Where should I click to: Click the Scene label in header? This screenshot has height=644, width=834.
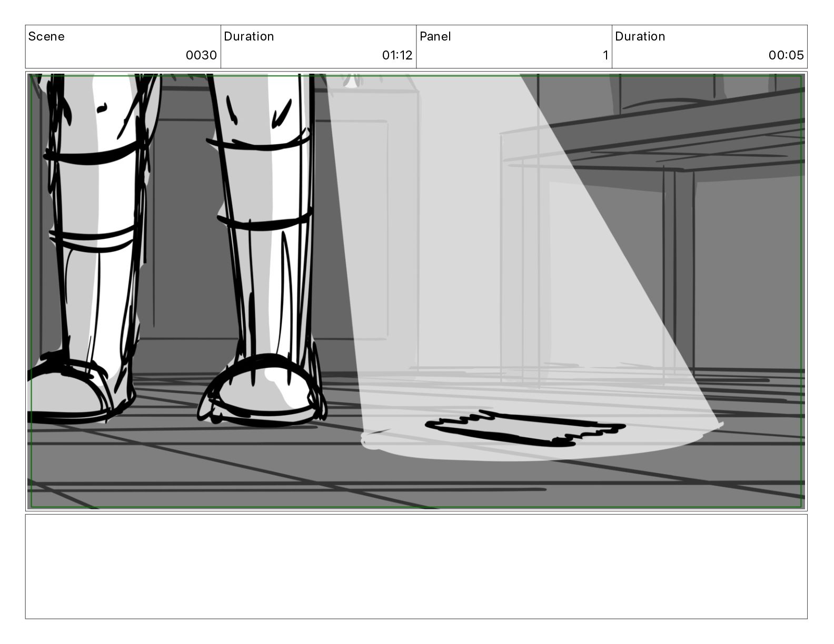(x=46, y=36)
